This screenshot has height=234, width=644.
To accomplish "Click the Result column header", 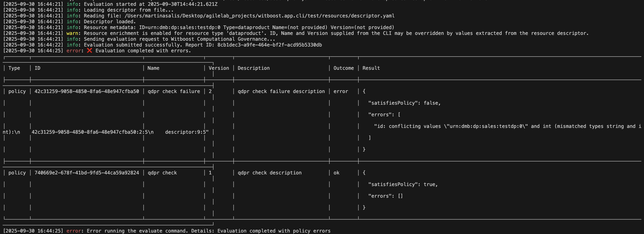I will [371, 68].
